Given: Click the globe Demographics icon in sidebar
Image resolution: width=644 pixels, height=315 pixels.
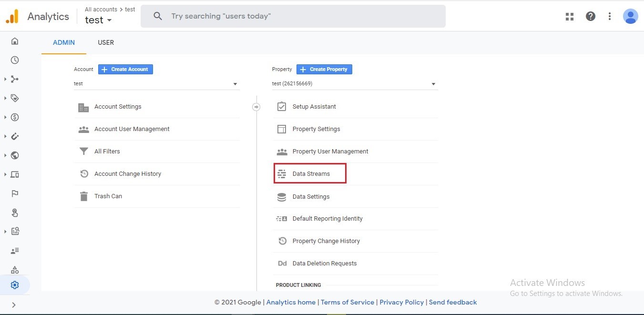Looking at the screenshot, I should (15, 155).
